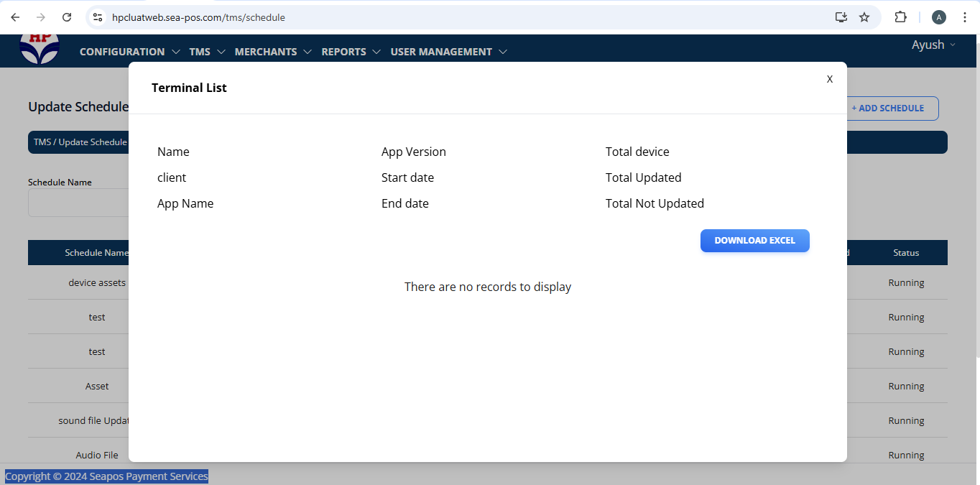Open the Chrome profile avatar

coord(938,17)
